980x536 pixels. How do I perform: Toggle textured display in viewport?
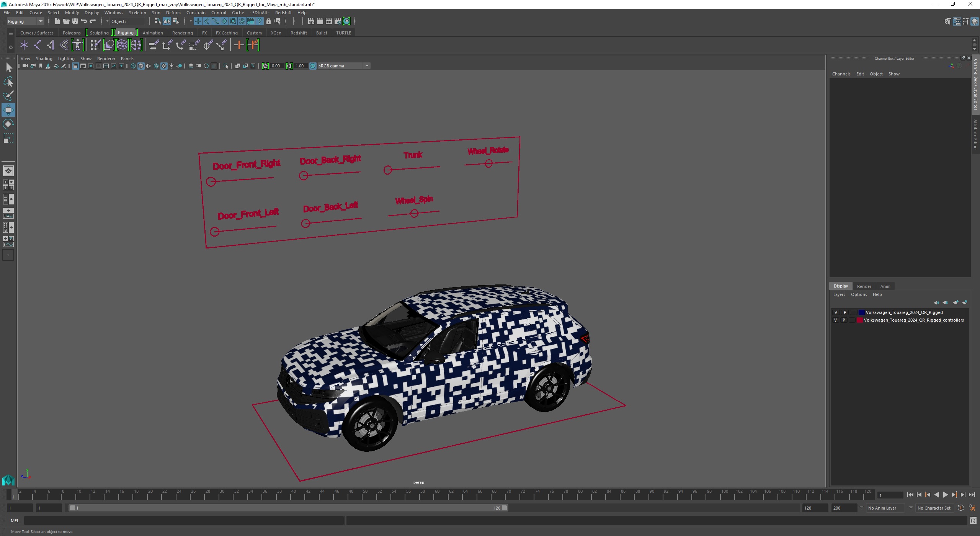point(164,66)
